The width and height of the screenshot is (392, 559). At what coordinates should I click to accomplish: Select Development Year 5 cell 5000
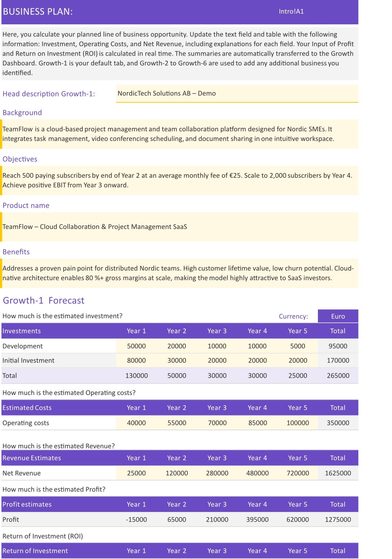298,346
